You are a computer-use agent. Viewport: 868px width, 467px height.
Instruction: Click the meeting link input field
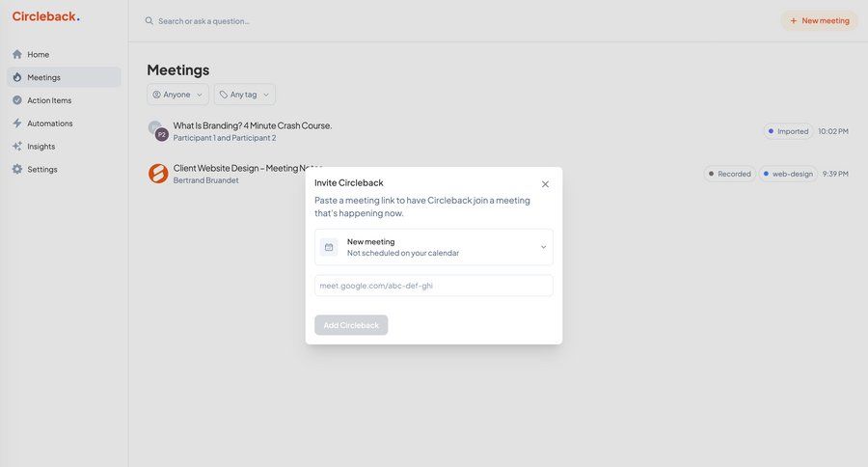434,286
